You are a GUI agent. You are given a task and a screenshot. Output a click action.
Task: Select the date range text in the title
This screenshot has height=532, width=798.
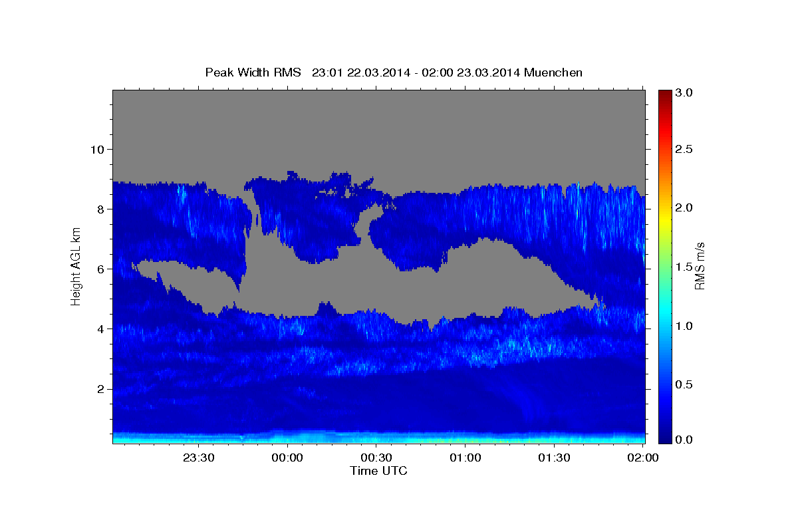tap(416, 72)
